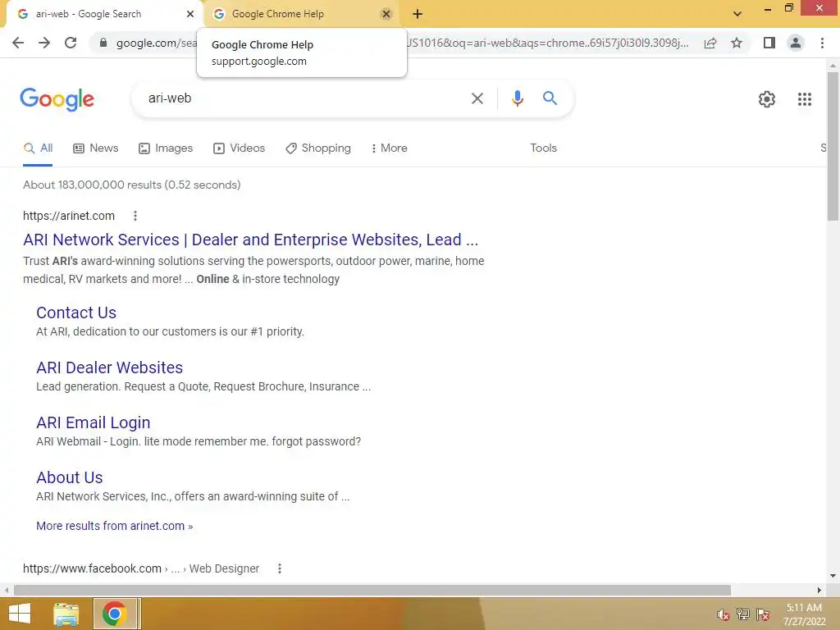Select the All results tab
This screenshot has height=630, width=840.
pyautogui.click(x=38, y=148)
